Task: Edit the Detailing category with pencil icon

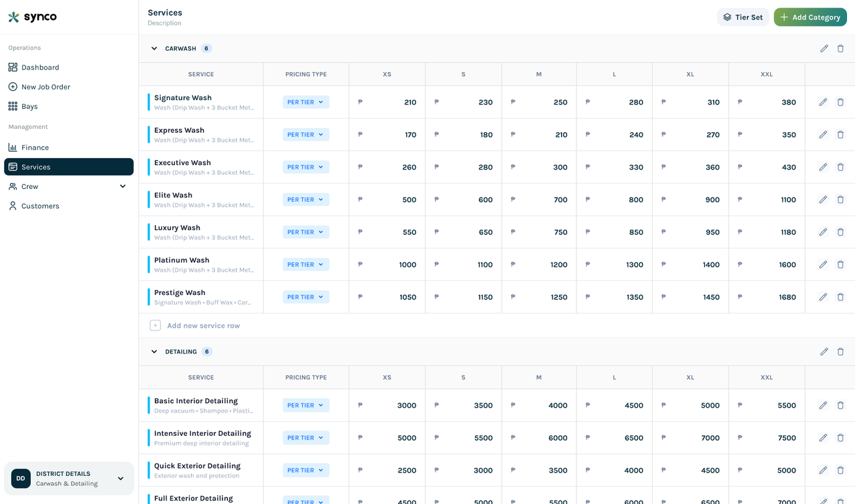Action: point(824,352)
